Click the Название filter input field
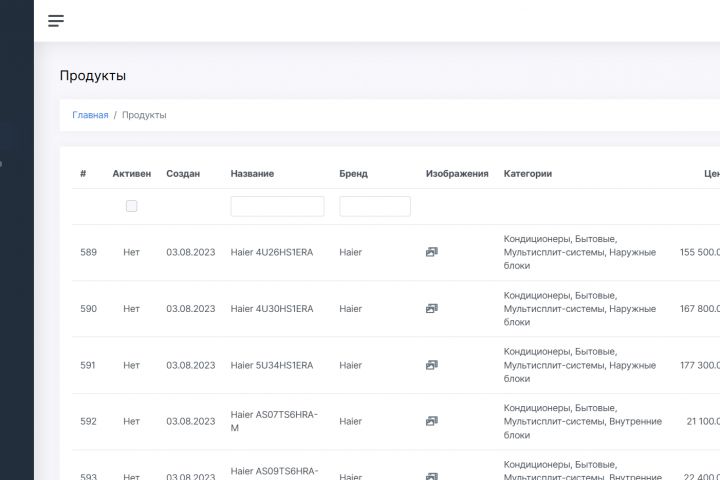720x480 pixels. (x=277, y=206)
